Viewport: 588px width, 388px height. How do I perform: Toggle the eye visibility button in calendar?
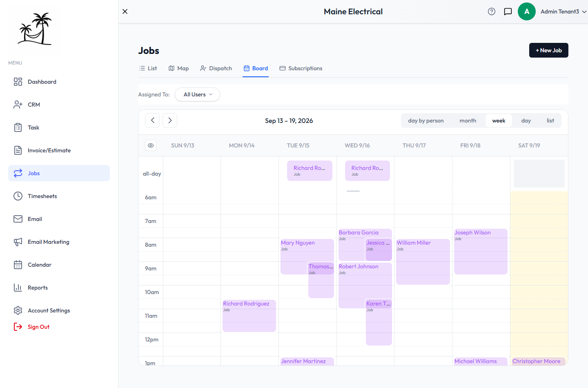pyautogui.click(x=151, y=145)
